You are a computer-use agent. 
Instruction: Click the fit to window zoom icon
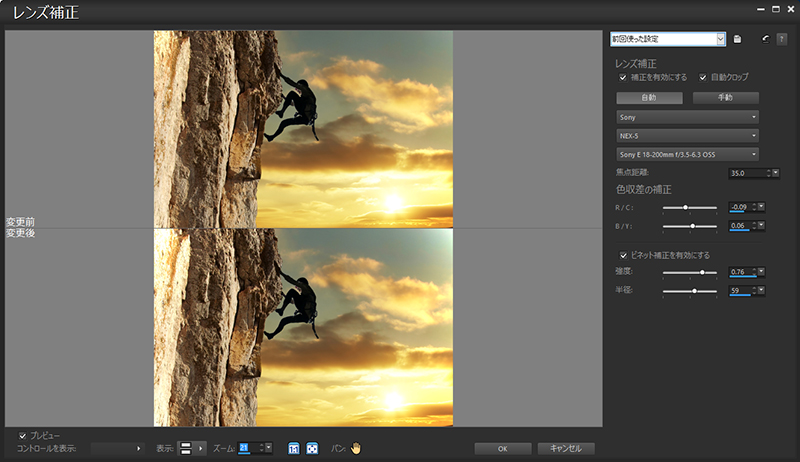click(x=312, y=448)
